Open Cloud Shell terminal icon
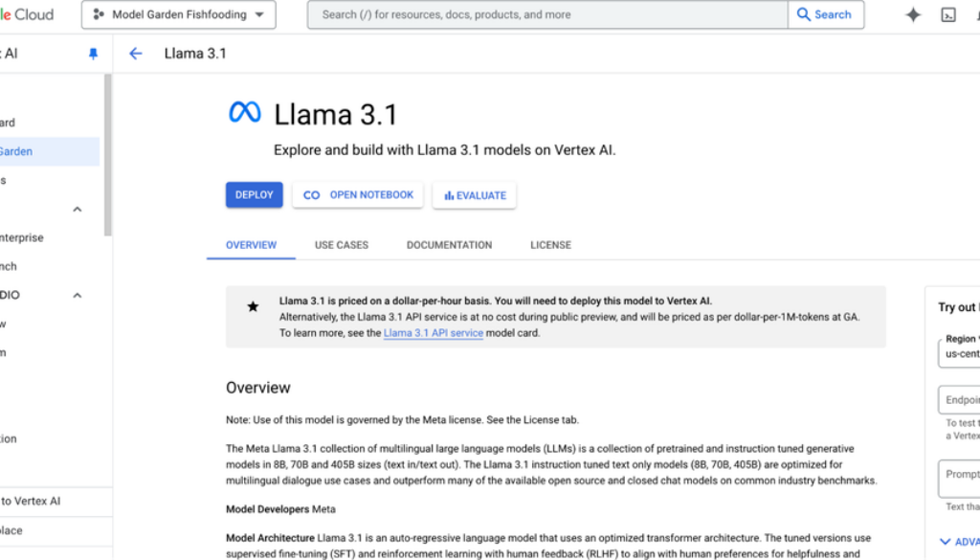This screenshot has height=560, width=980. coord(948,15)
